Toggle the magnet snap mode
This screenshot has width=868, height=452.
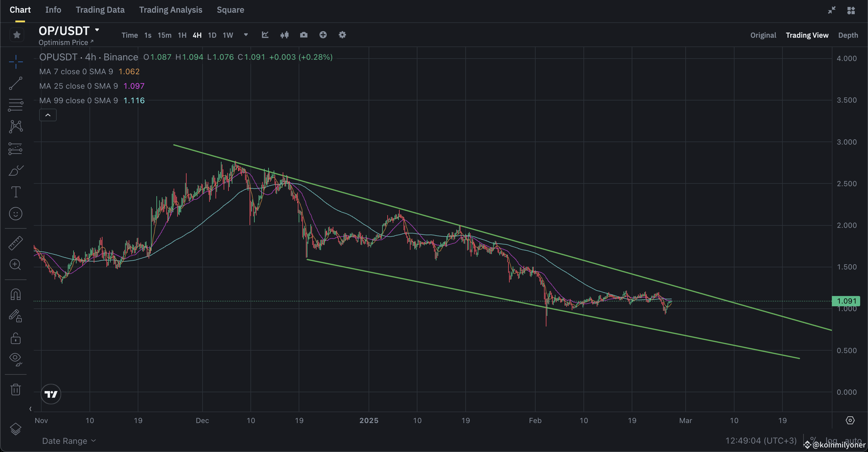pyautogui.click(x=15, y=294)
